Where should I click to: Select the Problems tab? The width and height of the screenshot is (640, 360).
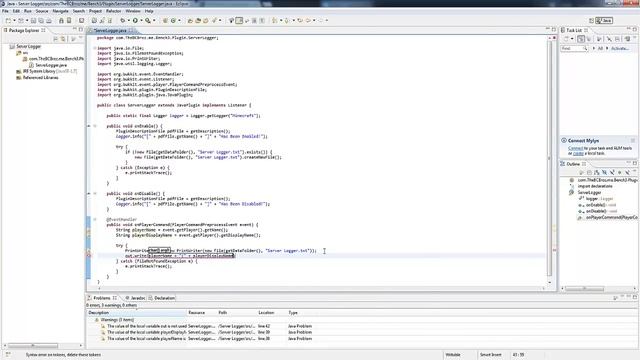click(102, 298)
